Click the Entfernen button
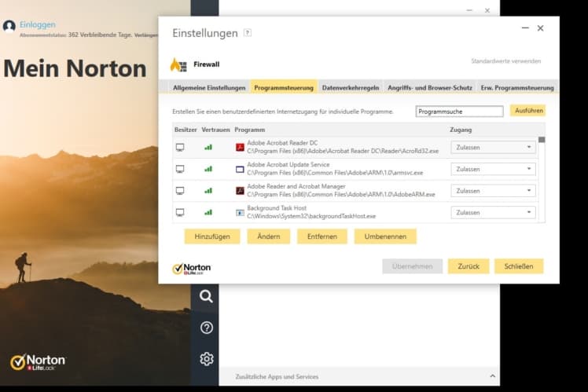 pyautogui.click(x=322, y=236)
